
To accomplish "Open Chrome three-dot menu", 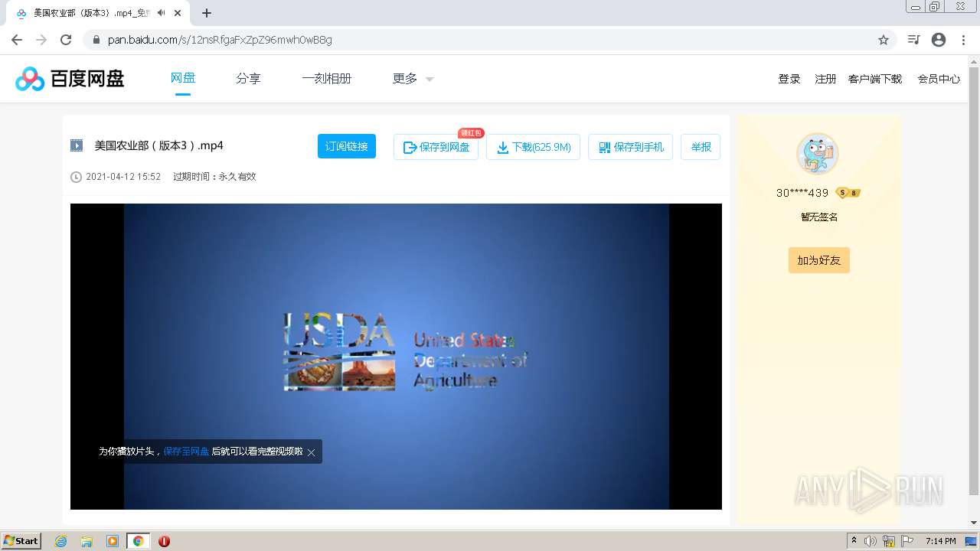I will [963, 40].
